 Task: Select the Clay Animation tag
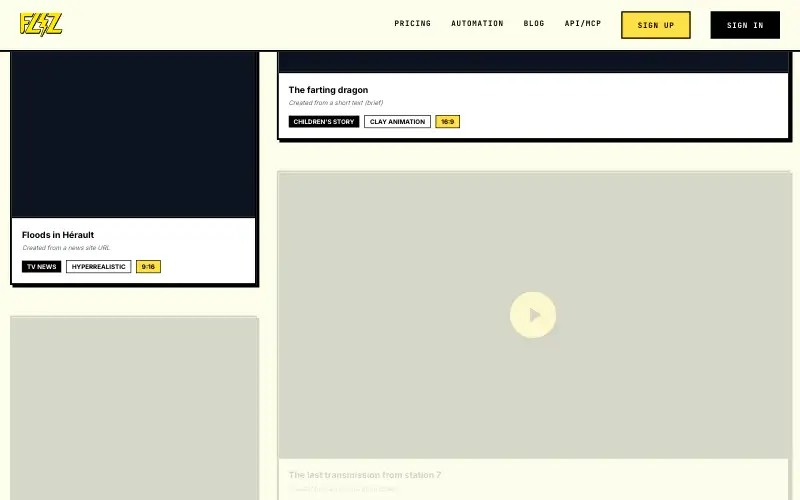[397, 121]
